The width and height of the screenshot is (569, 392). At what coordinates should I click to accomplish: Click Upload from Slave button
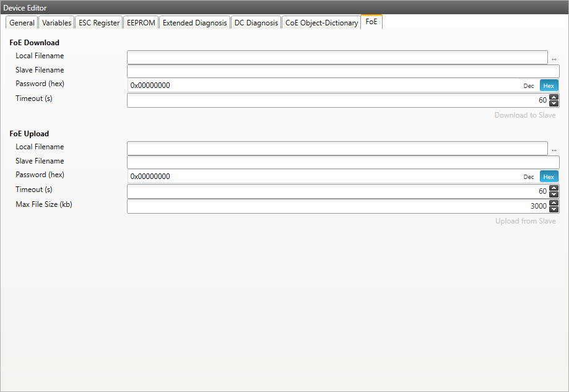pyautogui.click(x=525, y=221)
